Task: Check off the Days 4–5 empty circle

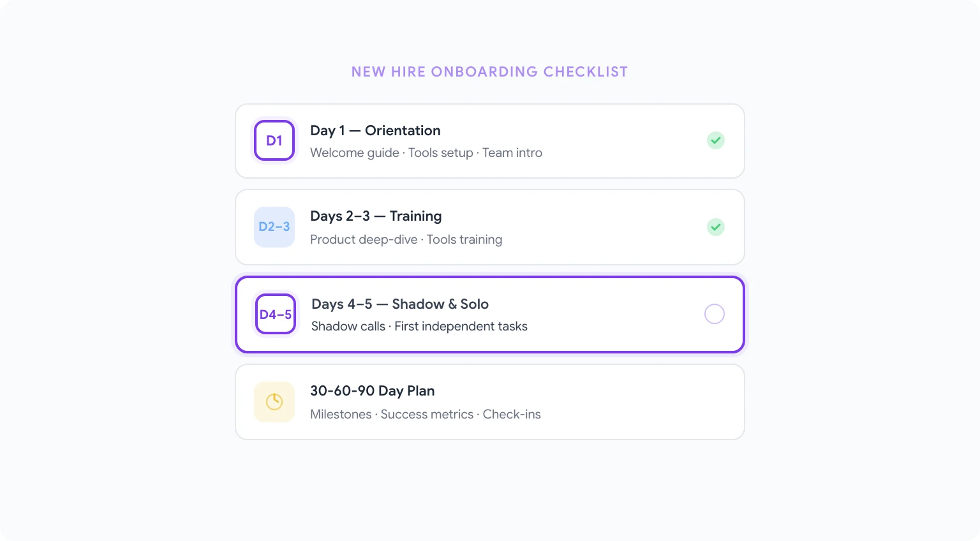Action: tap(714, 314)
